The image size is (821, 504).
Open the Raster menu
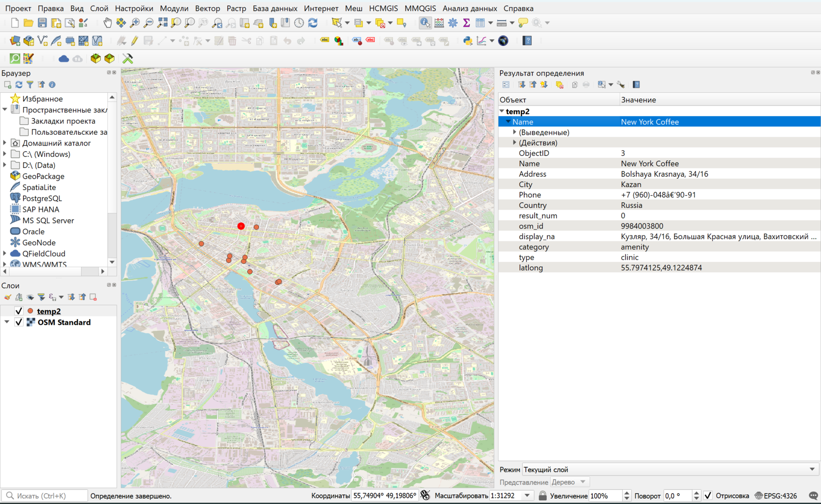coord(236,8)
